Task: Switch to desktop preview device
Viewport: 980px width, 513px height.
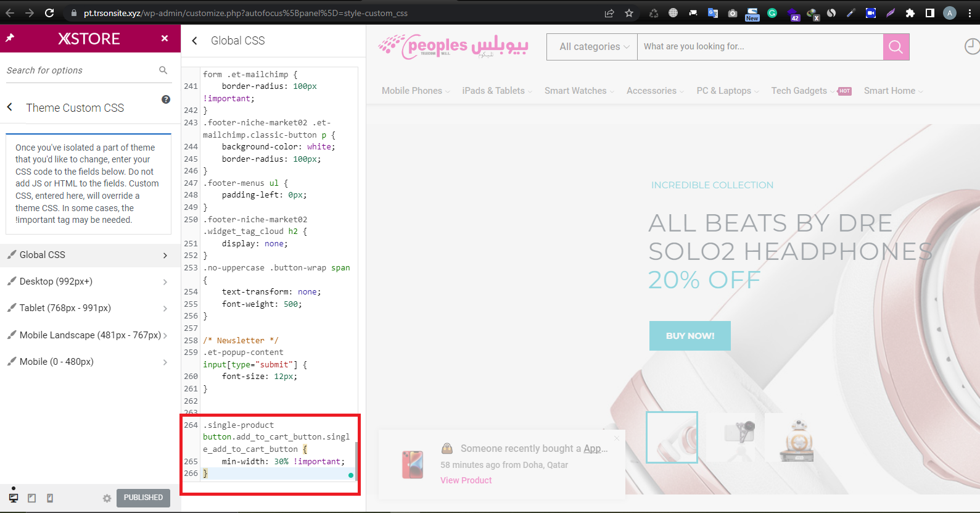Action: pos(14,498)
